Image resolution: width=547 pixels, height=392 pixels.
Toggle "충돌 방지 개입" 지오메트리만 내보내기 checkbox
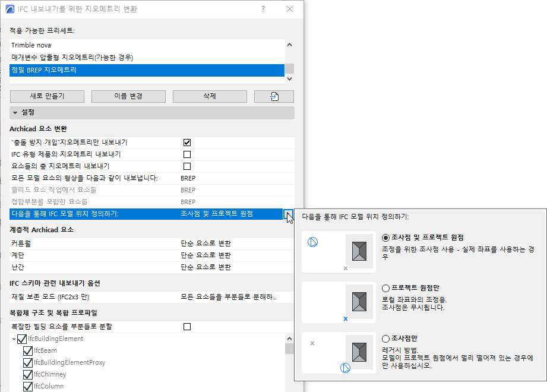(187, 143)
